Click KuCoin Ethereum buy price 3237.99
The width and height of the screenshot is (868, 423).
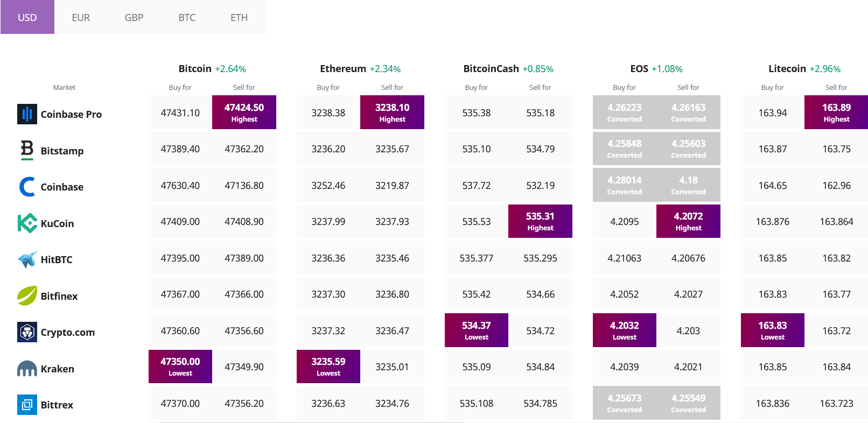(x=328, y=221)
